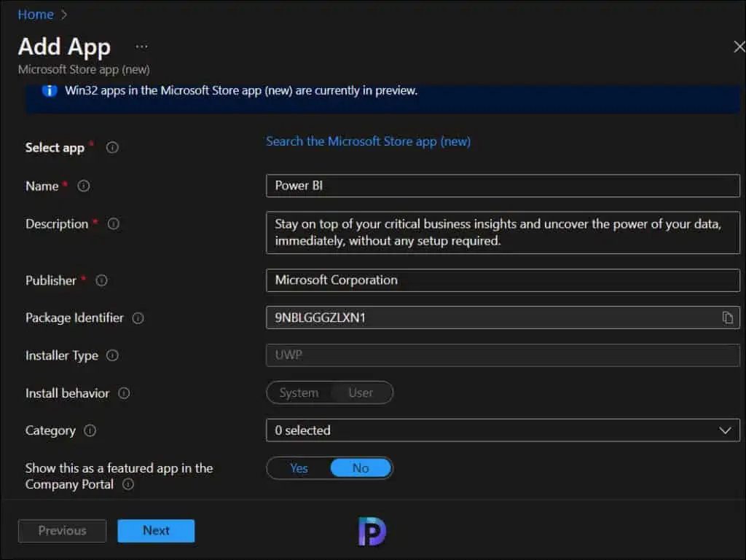Go to Home breadcrumb
Screen dimensions: 746x560
coord(36,15)
